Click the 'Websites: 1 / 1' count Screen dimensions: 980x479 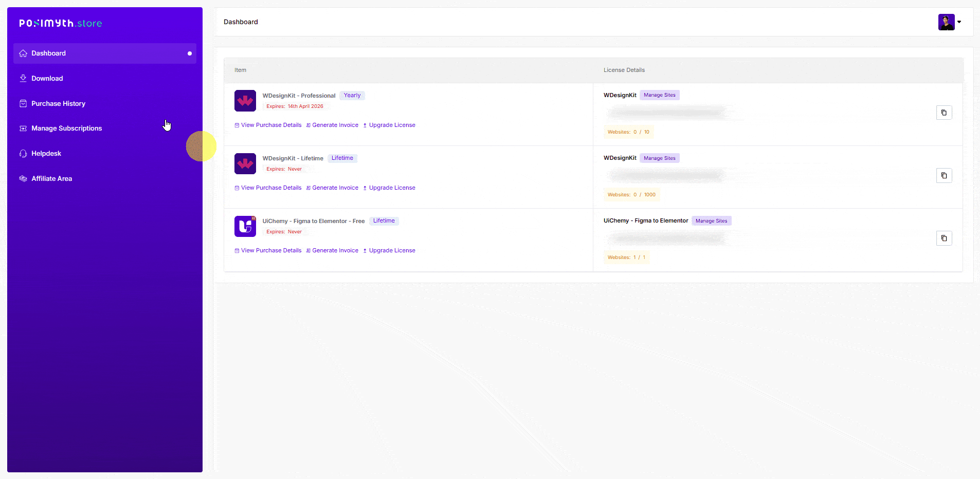(626, 257)
